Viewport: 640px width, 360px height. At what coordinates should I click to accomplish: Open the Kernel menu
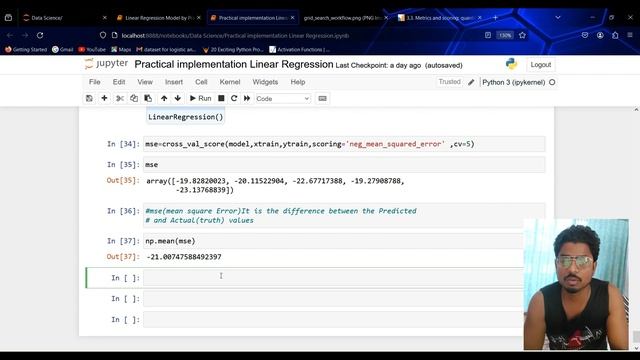[x=230, y=82]
